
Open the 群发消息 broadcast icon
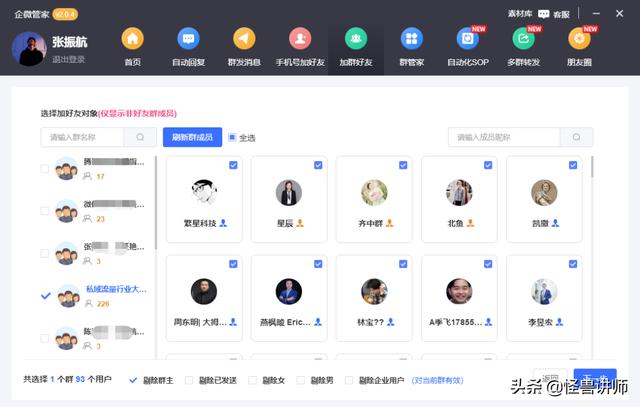[244, 39]
